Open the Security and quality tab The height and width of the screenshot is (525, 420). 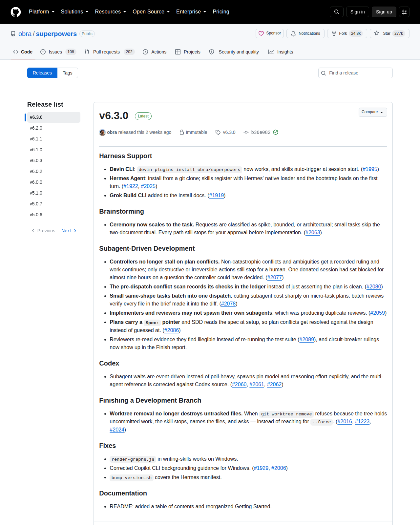[x=234, y=52]
